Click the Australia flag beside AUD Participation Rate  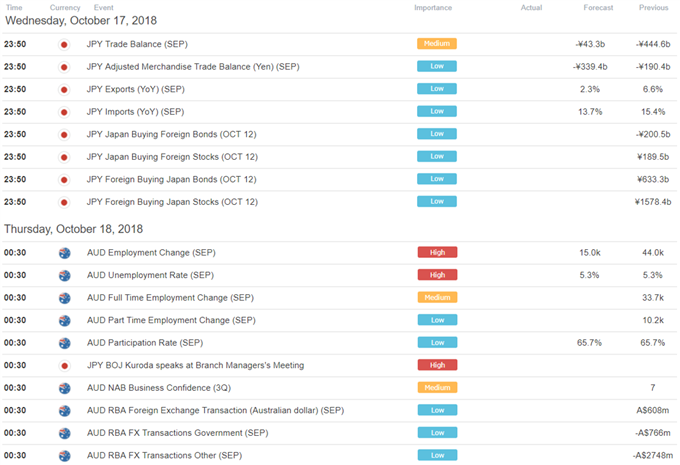pos(65,343)
